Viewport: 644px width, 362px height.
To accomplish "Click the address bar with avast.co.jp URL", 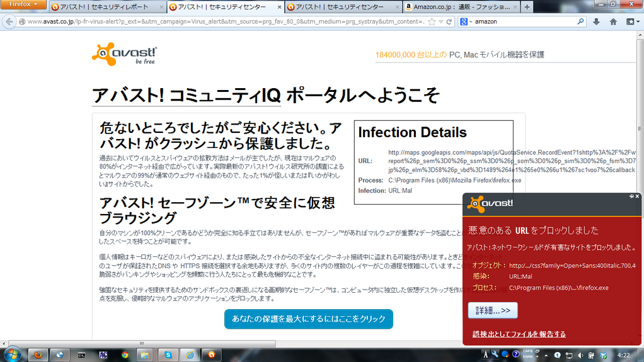I will pyautogui.click(x=225, y=22).
